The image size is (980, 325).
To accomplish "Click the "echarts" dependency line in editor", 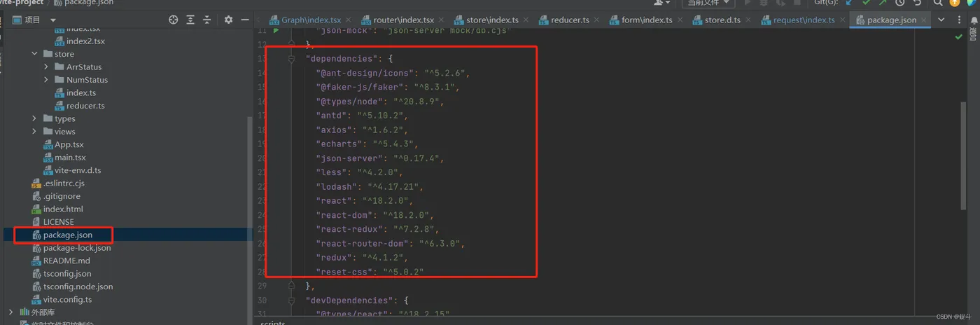I will (367, 144).
